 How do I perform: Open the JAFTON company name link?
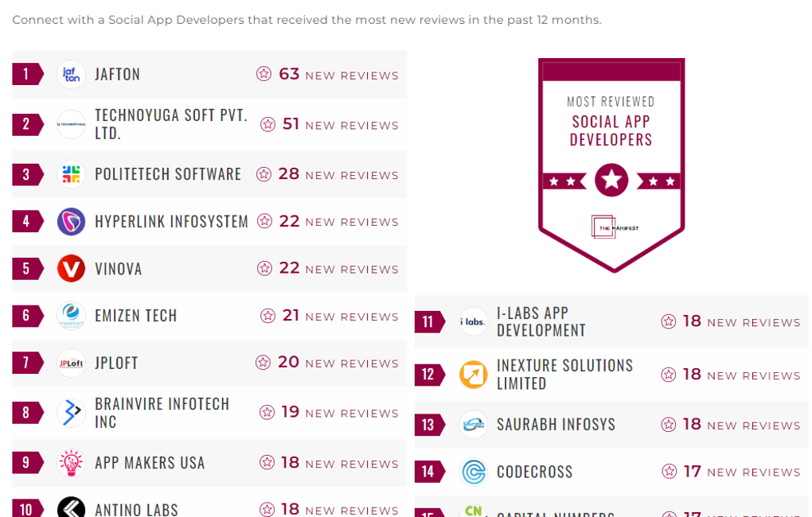117,75
